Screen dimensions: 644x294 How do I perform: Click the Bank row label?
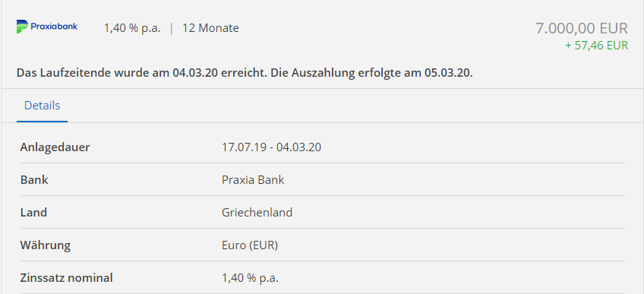click(34, 180)
